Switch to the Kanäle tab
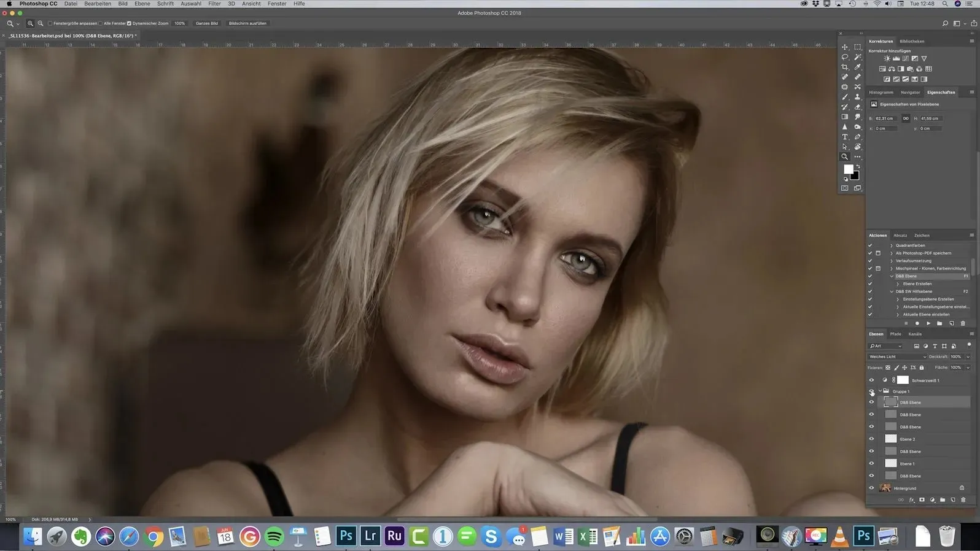980x551 pixels. click(x=915, y=334)
